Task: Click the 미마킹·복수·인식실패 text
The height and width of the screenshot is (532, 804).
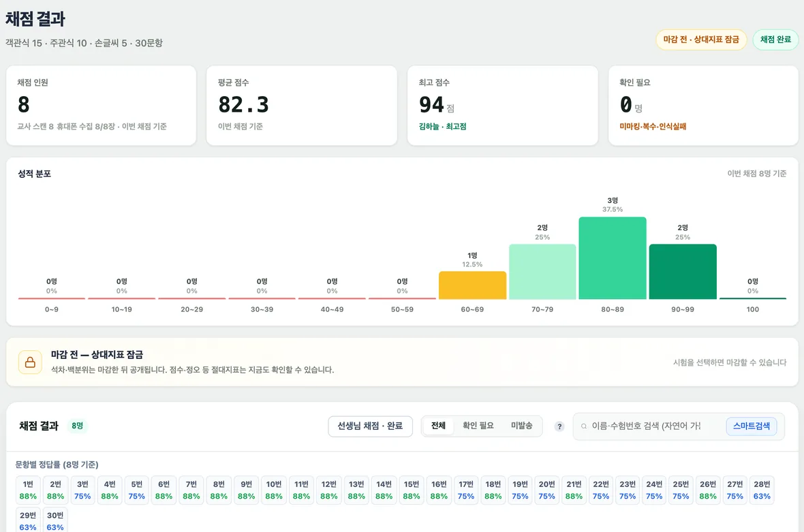Action: click(x=653, y=127)
